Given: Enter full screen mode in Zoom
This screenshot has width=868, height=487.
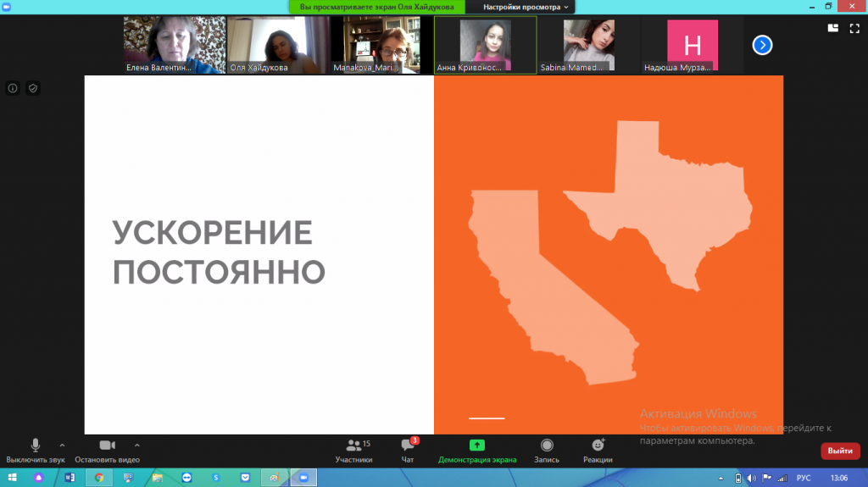Looking at the screenshot, I should pyautogui.click(x=854, y=28).
